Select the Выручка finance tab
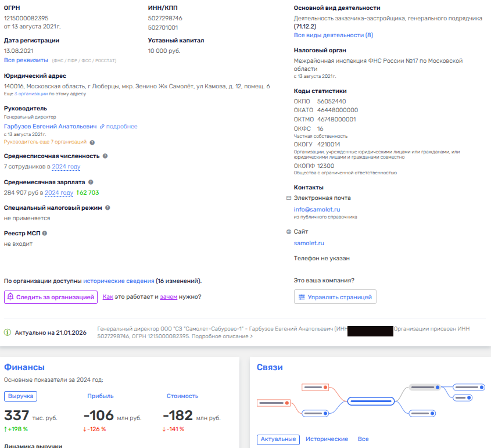Viewport: 491px width, 448px height. tap(20, 396)
